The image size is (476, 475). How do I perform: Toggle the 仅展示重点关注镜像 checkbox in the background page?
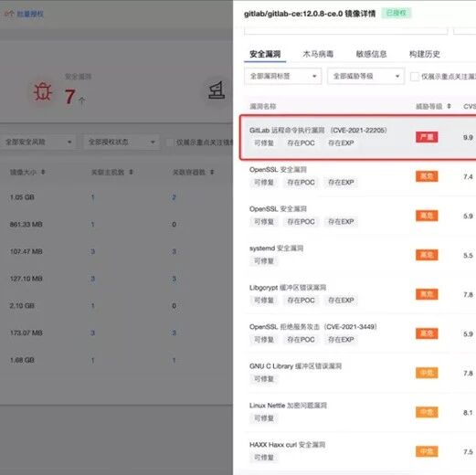pos(169,142)
